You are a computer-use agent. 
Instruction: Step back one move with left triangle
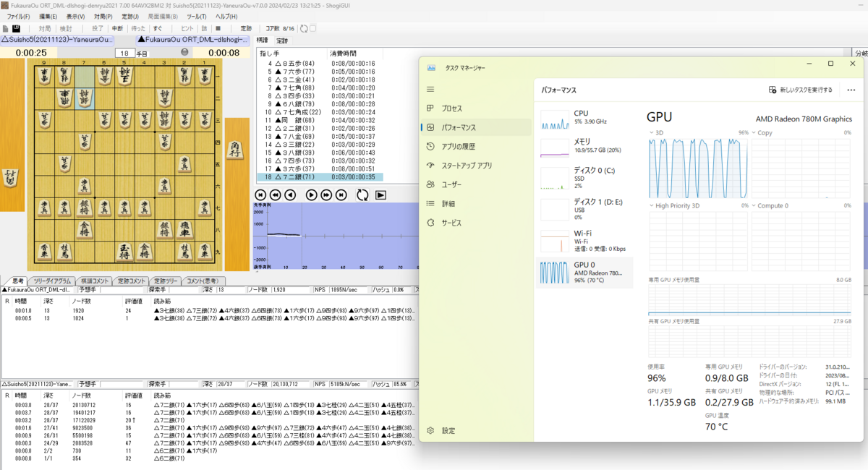click(290, 195)
